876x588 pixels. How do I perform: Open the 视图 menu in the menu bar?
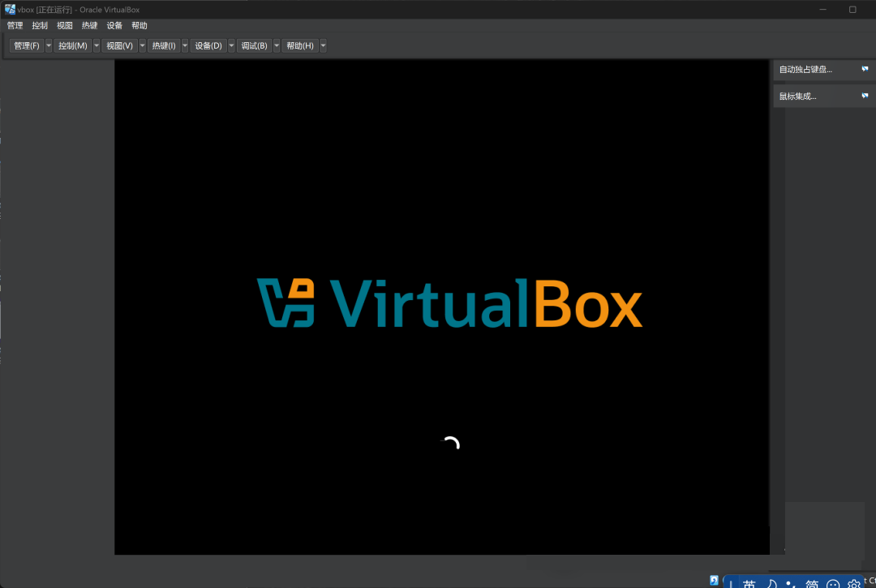tap(65, 26)
